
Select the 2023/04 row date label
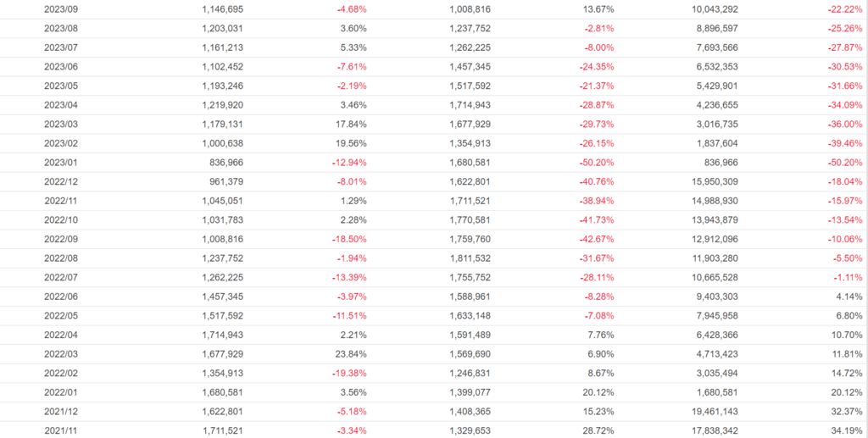[60, 105]
